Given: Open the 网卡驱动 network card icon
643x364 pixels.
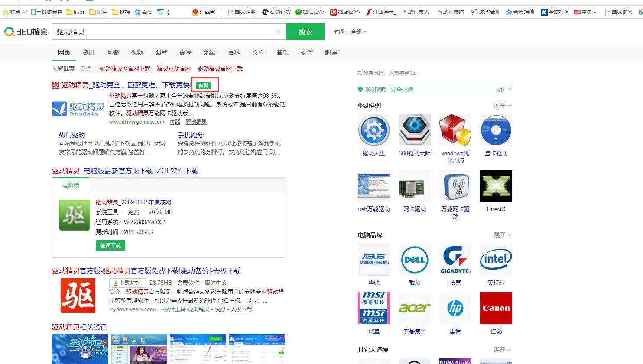Looking at the screenshot, I should click(x=414, y=186).
